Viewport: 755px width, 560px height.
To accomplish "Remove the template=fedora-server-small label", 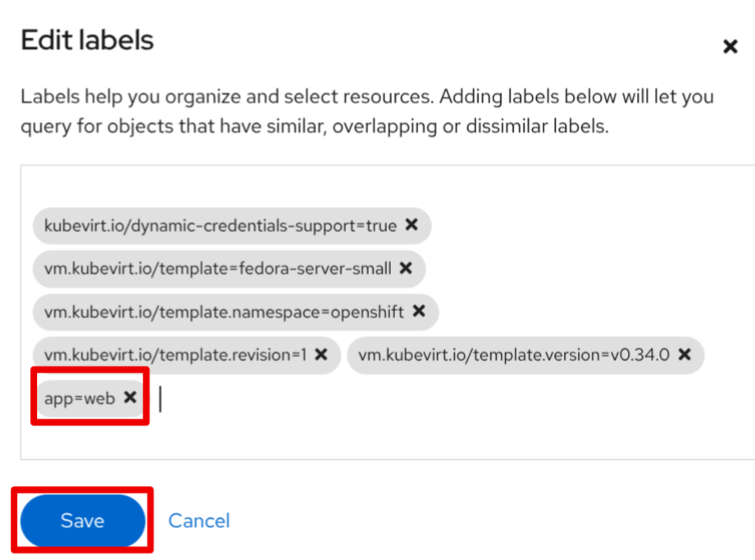I will coord(406,267).
